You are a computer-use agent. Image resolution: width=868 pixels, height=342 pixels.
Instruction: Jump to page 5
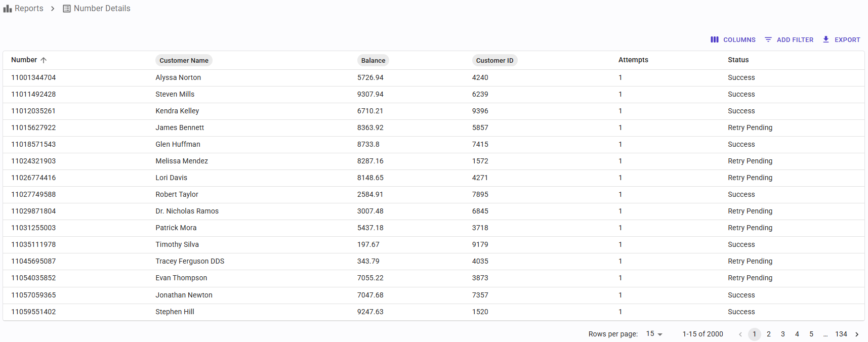point(811,334)
